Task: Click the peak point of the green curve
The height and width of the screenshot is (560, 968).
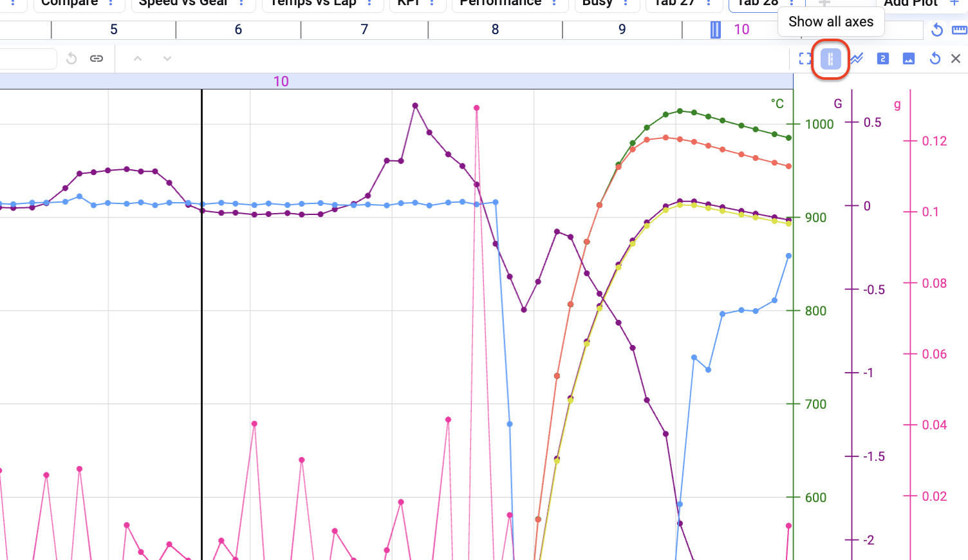Action: pyautogui.click(x=680, y=111)
